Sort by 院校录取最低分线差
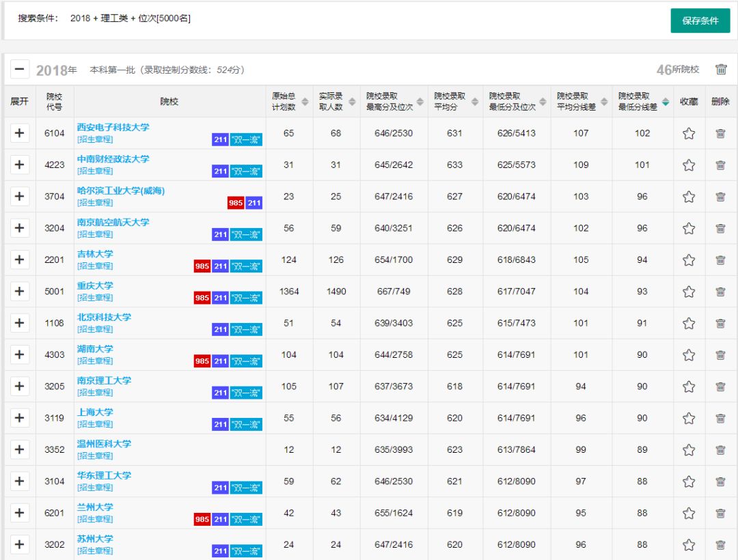 click(x=666, y=102)
